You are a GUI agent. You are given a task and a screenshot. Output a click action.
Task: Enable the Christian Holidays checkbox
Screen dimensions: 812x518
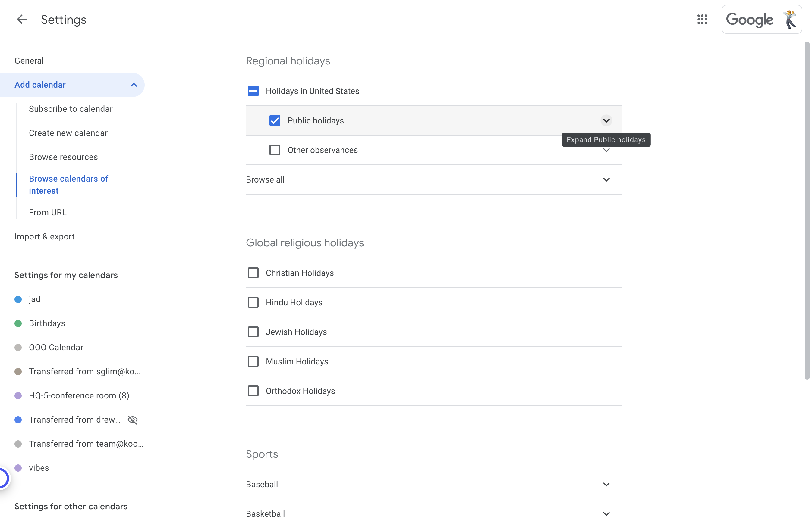coord(253,273)
